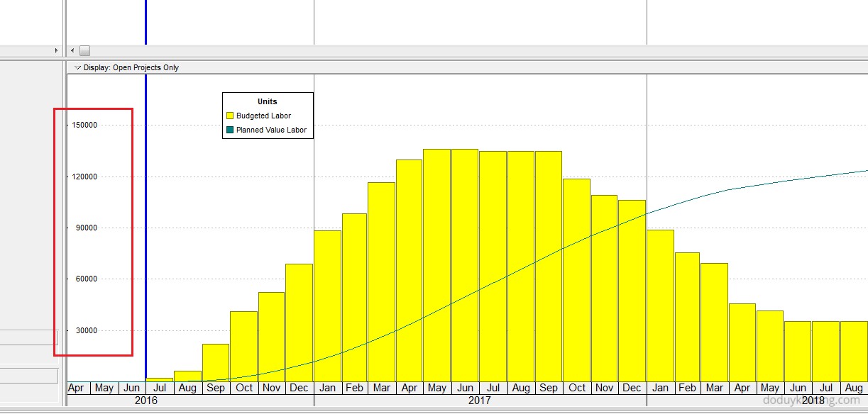Click the upper blank field in left panel

coord(28,337)
